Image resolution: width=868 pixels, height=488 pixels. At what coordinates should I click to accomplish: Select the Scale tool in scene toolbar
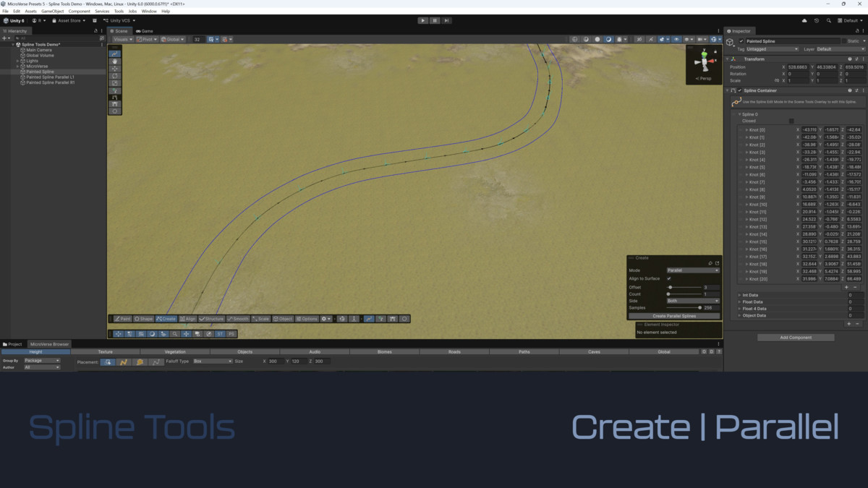coord(114,83)
